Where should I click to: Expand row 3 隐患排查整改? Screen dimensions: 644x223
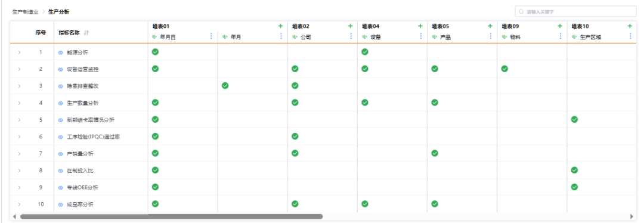[x=19, y=86]
